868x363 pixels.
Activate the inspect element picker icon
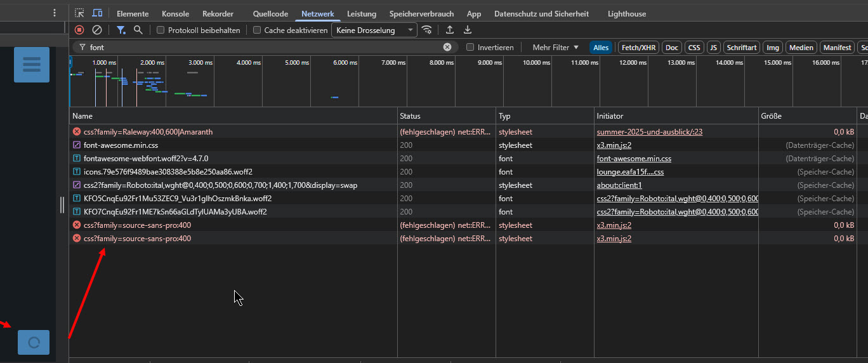[x=79, y=13]
